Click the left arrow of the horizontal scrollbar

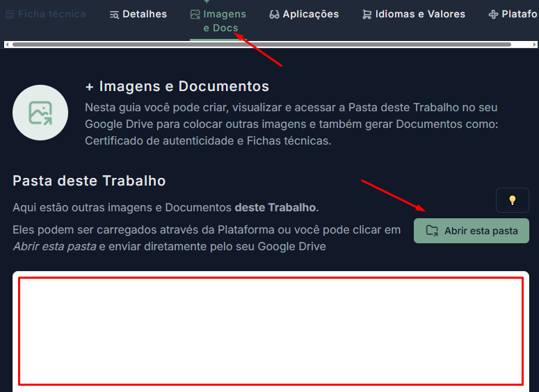click(7, 44)
